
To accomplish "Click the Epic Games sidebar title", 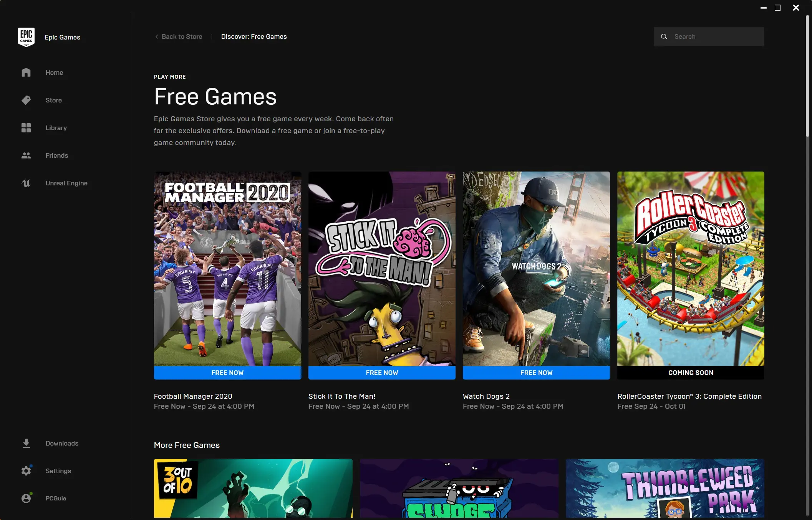I will tap(63, 37).
